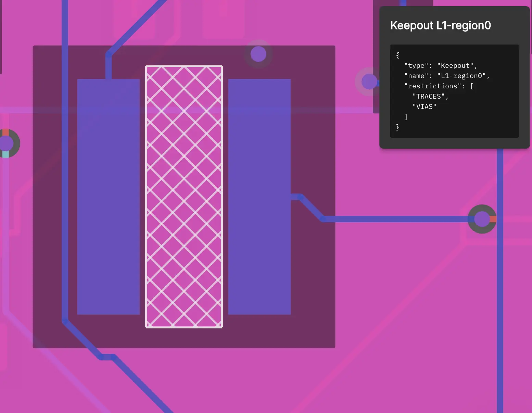532x413 pixels.
Task: Click the via above the keepout courtyard
Action: point(258,53)
